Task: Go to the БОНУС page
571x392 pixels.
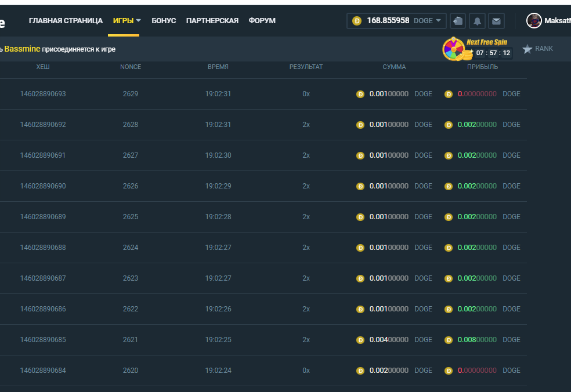Action: [x=164, y=21]
